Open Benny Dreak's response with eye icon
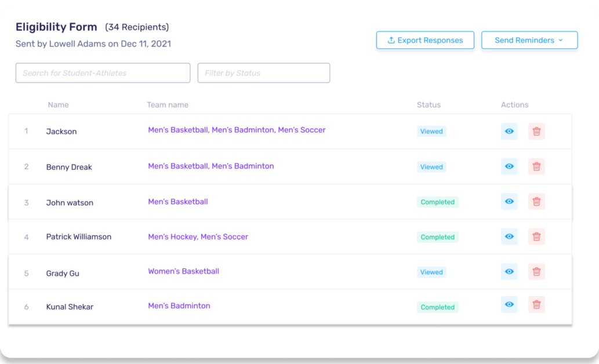Image resolution: width=599 pixels, height=364 pixels. point(509,166)
